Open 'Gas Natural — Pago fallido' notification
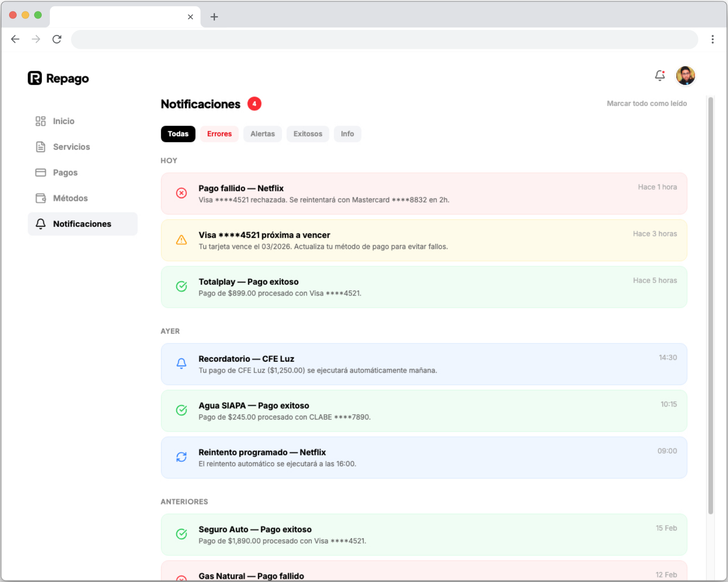The image size is (728, 582). click(424, 571)
